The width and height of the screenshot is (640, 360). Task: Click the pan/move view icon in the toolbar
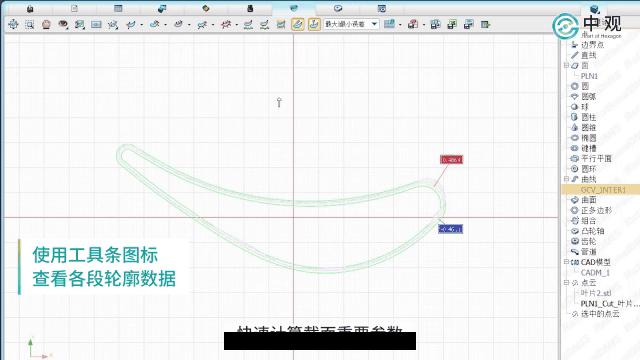(13, 24)
